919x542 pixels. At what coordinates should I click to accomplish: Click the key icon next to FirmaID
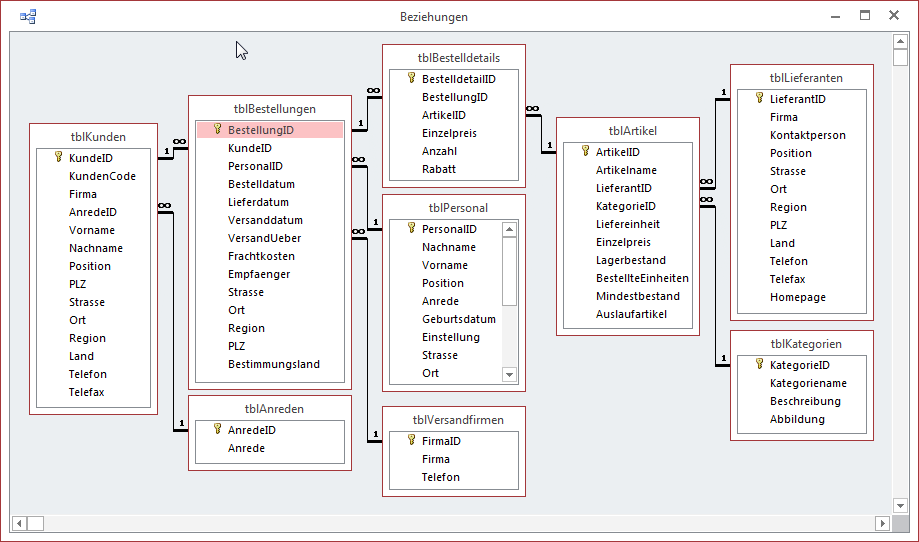pos(411,441)
